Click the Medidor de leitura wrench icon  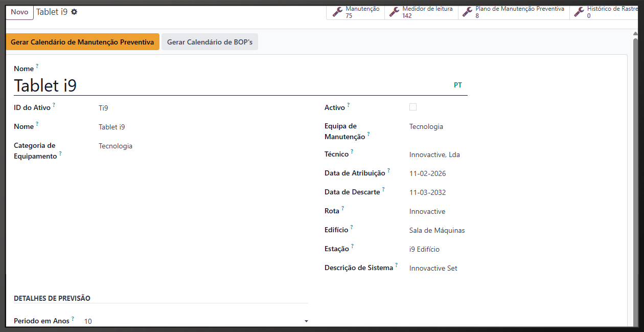pos(395,12)
